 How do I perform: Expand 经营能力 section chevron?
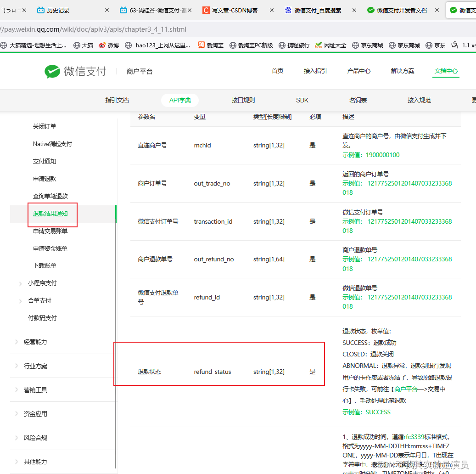click(17, 342)
